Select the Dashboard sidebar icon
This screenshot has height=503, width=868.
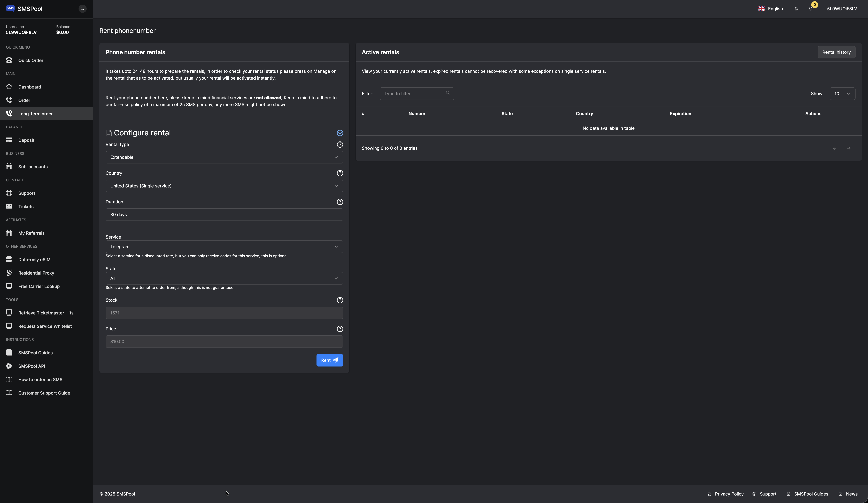(x=9, y=87)
